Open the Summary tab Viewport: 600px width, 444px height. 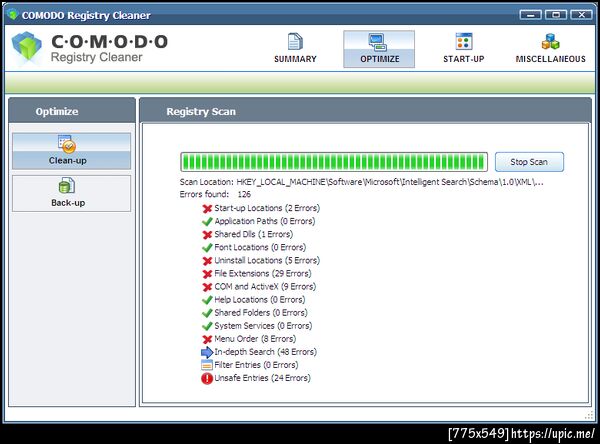[x=295, y=49]
